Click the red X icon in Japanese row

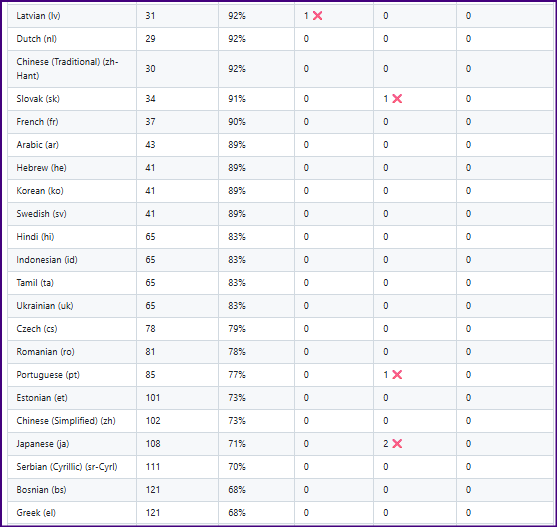397,444
